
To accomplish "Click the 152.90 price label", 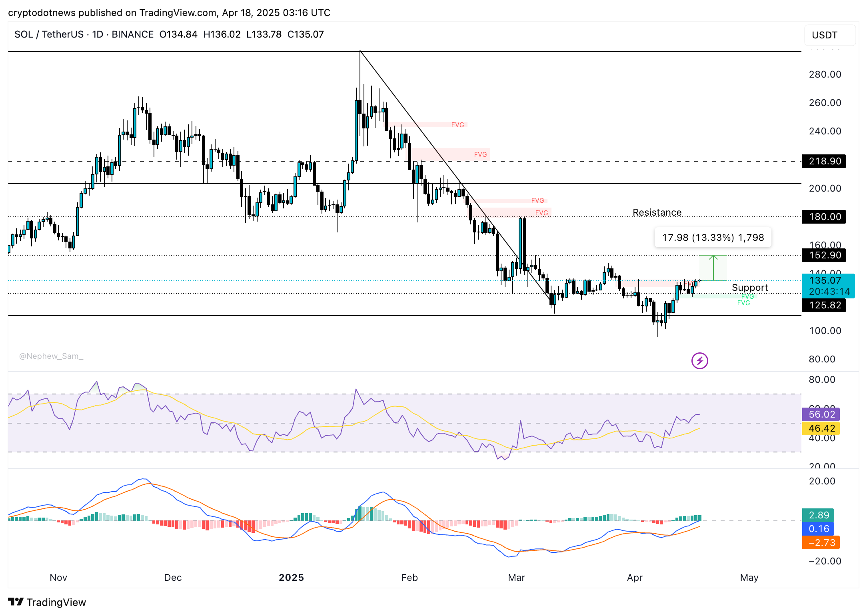I will click(824, 255).
